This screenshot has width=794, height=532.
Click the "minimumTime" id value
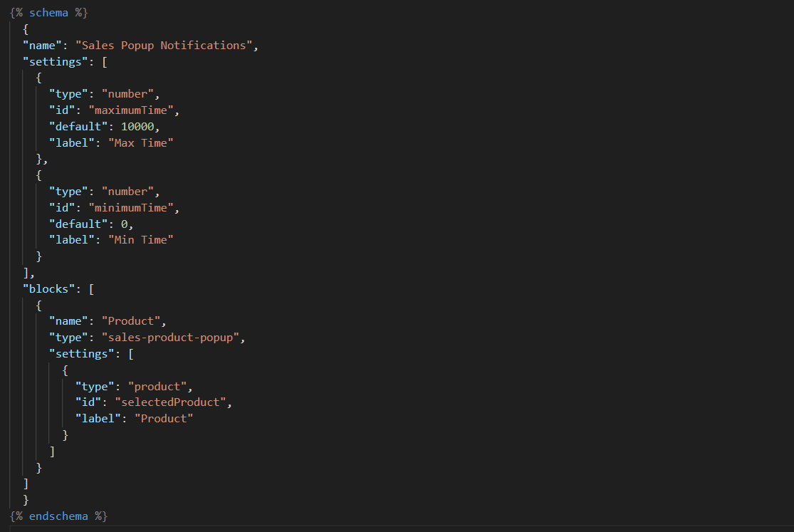tap(134, 208)
